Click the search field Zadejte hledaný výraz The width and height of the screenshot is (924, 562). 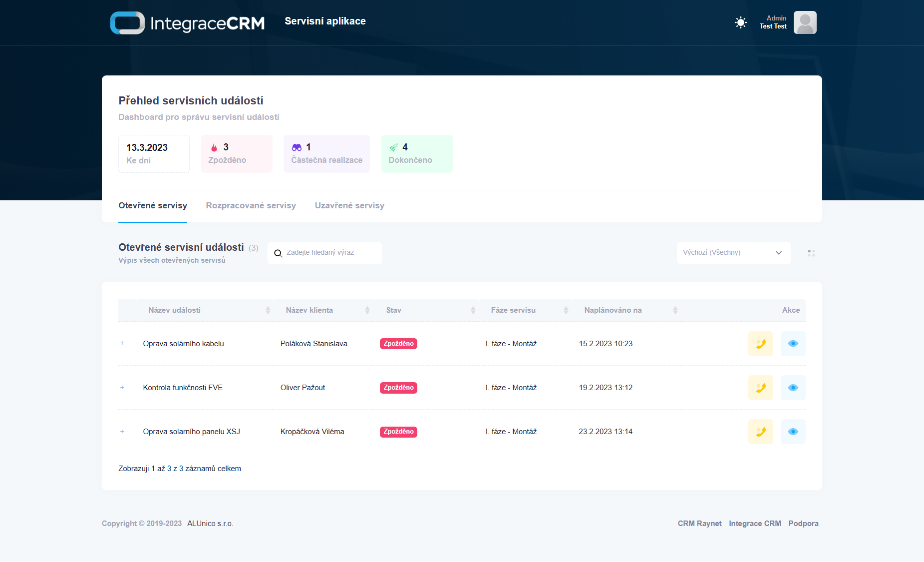click(329, 253)
